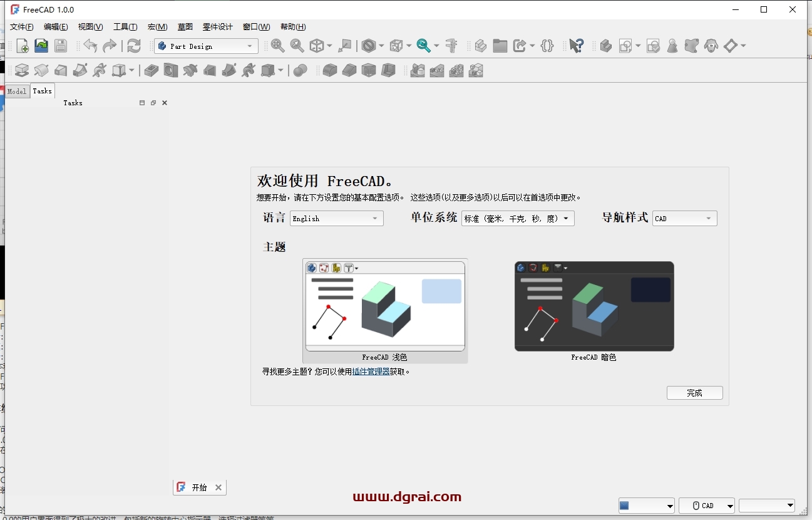Open the 语言 English language dropdown

(x=337, y=218)
